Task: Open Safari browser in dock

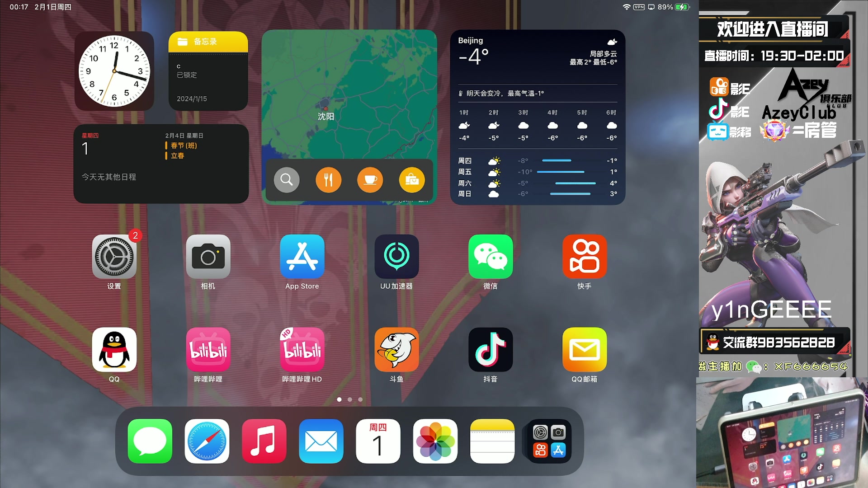Action: pos(207,441)
